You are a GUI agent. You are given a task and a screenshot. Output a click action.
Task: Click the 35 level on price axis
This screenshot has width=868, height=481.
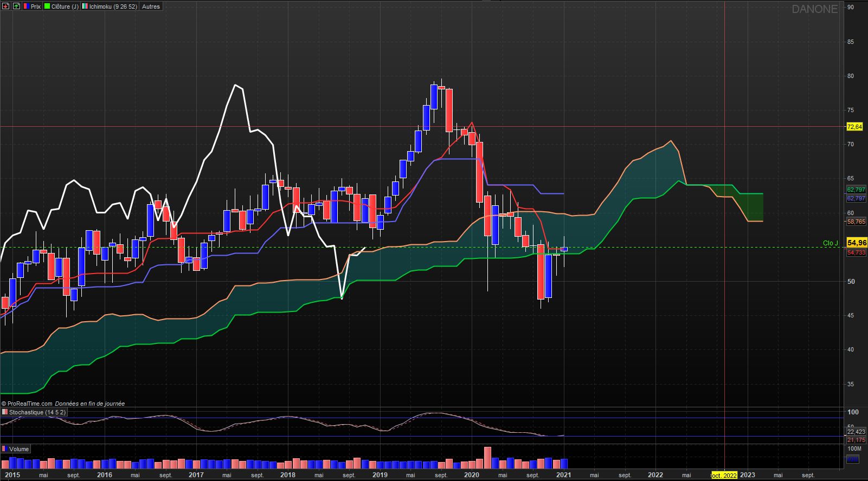coord(851,384)
